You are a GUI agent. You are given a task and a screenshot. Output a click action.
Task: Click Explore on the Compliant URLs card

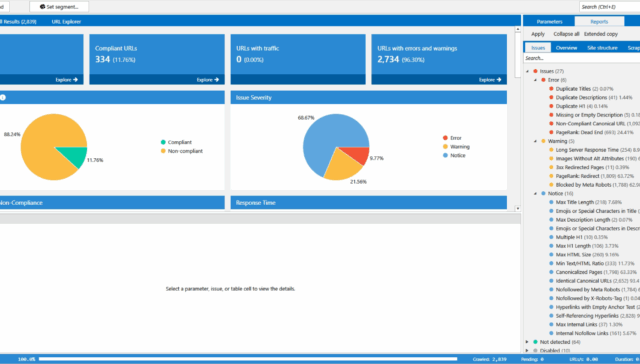coord(207,80)
